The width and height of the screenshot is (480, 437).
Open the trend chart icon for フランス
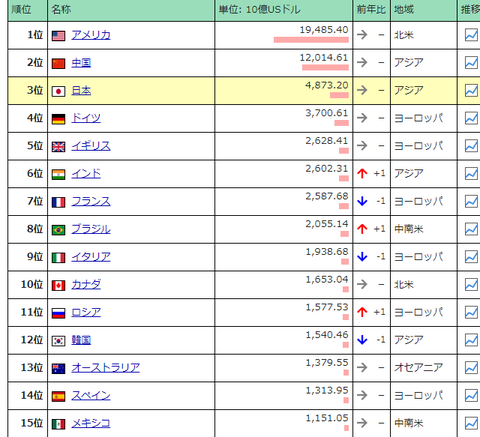point(471,201)
